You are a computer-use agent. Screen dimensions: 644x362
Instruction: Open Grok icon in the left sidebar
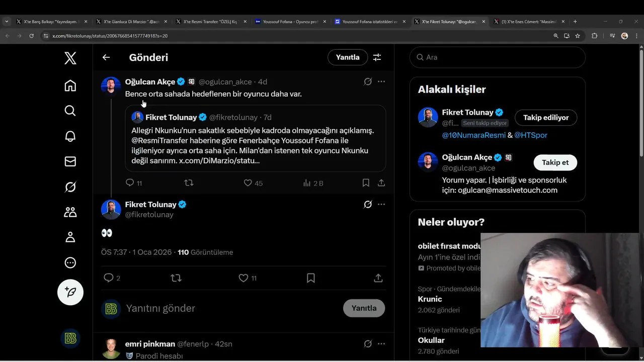pos(70,187)
